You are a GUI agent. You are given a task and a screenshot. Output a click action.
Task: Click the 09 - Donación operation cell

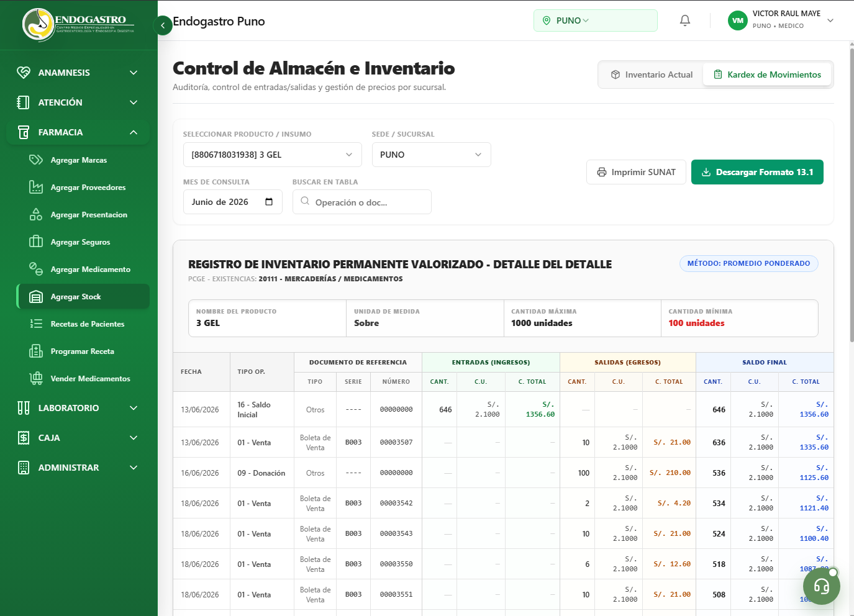coord(261,473)
